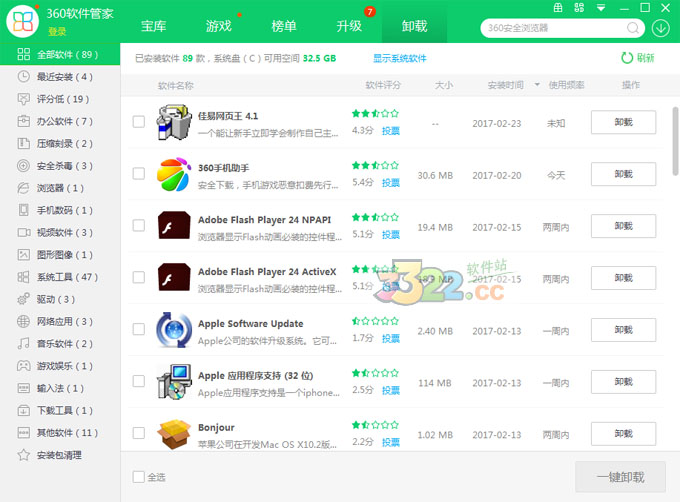Screen dimensions: 680x502
Task: Click the QR grid icon in title bar
Action: tap(579, 7)
